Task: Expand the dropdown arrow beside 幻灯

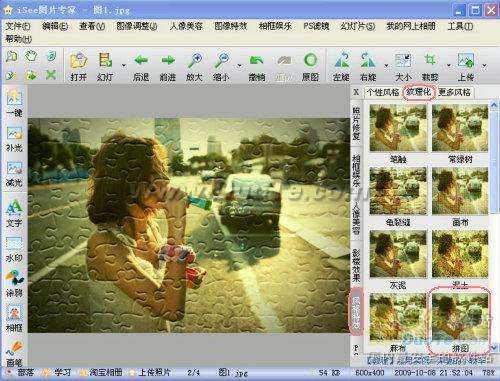Action: tap(124, 65)
